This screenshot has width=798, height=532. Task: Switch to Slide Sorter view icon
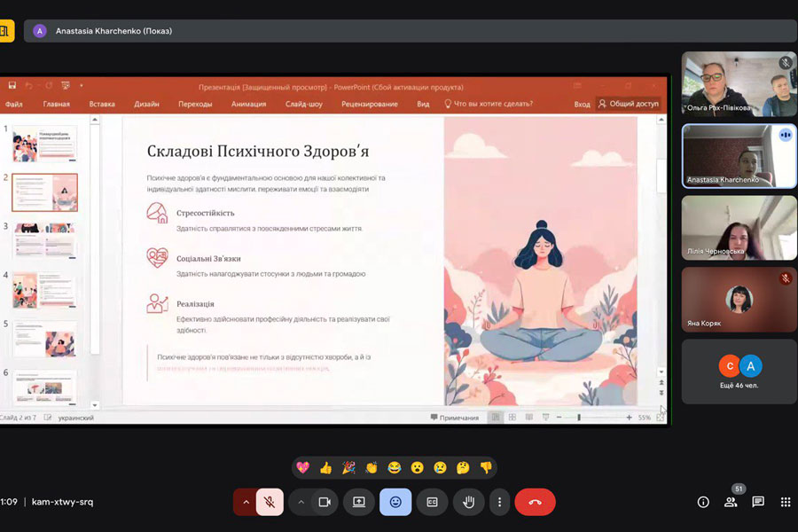pos(512,418)
